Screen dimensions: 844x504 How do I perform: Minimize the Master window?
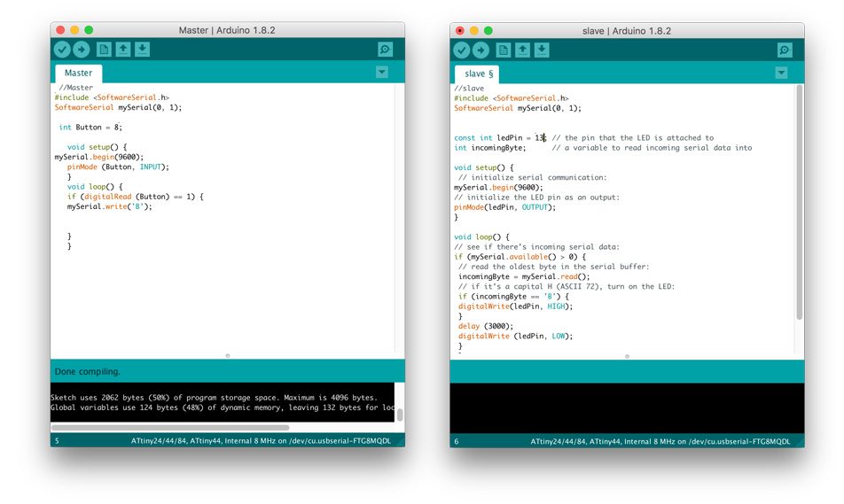(x=74, y=30)
